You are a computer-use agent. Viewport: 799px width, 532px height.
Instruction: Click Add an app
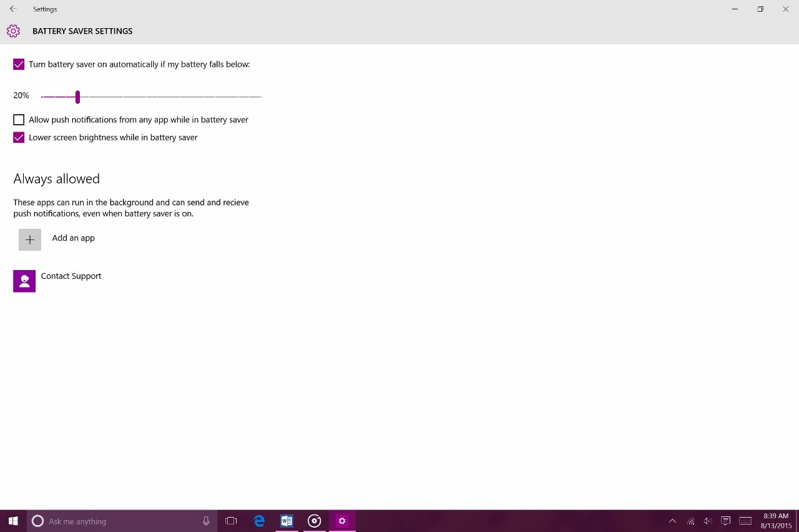point(29,239)
